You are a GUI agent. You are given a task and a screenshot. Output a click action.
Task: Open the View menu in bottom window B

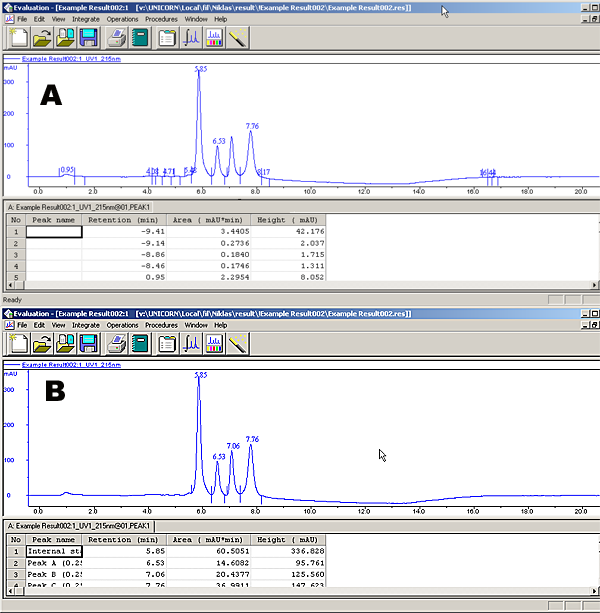59,325
